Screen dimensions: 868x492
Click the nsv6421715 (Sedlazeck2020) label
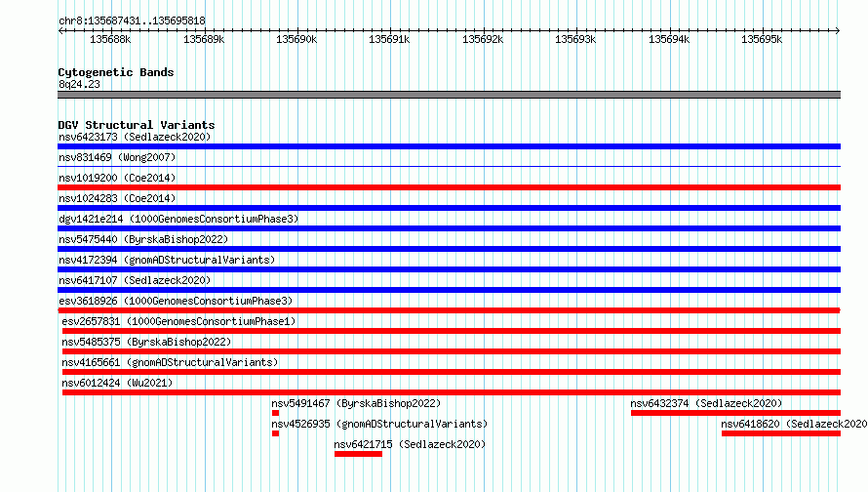pyautogui.click(x=410, y=444)
